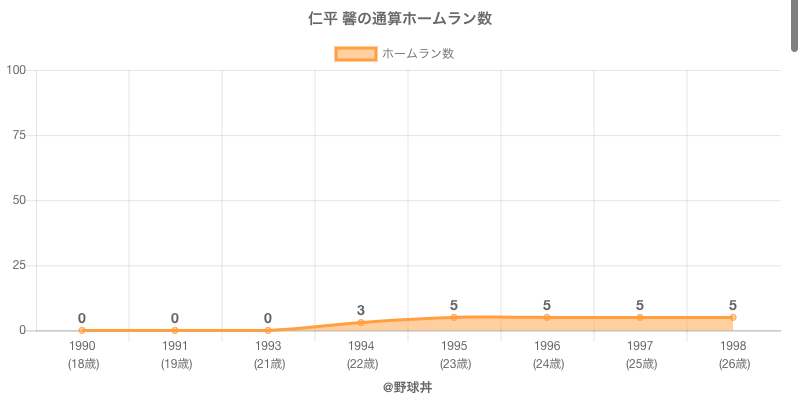Click the chart title 仁平 馨の通算ホームラン数
This screenshot has width=800, height=400.
tap(400, 19)
